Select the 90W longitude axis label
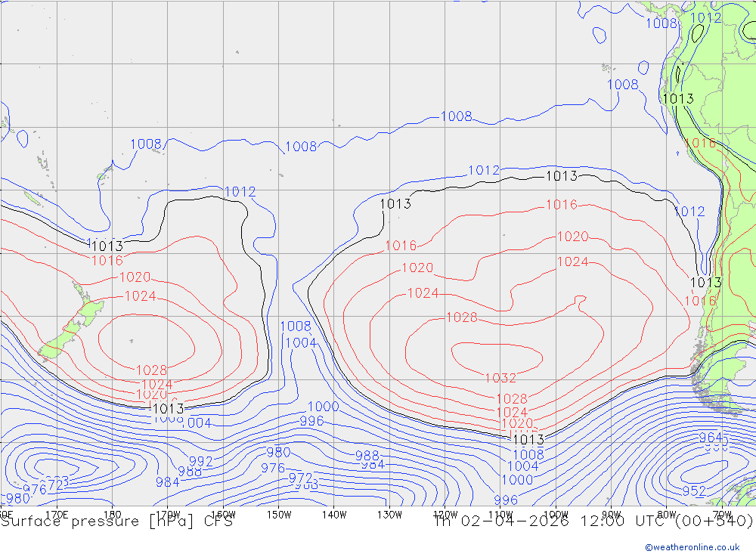This screenshot has width=756, height=554. 612,515
